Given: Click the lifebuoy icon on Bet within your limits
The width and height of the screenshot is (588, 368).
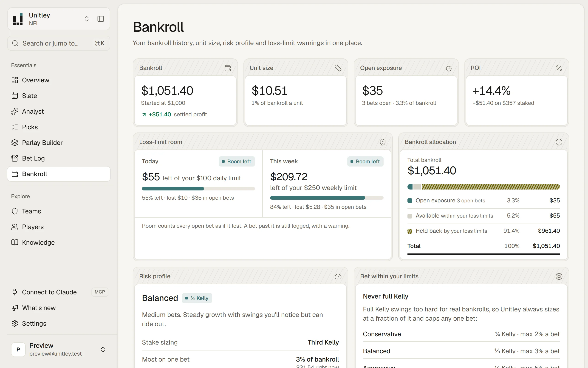Looking at the screenshot, I should [559, 276].
